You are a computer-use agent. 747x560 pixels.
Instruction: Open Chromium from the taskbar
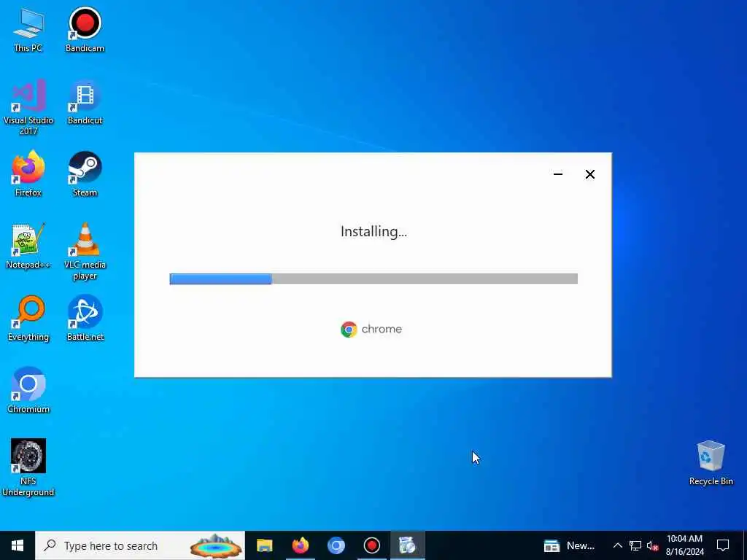click(336, 545)
